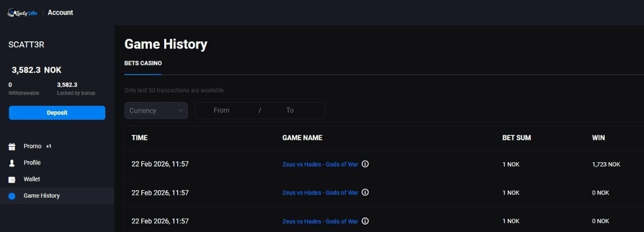
Task: Click the Account header label
Action: coord(61,12)
